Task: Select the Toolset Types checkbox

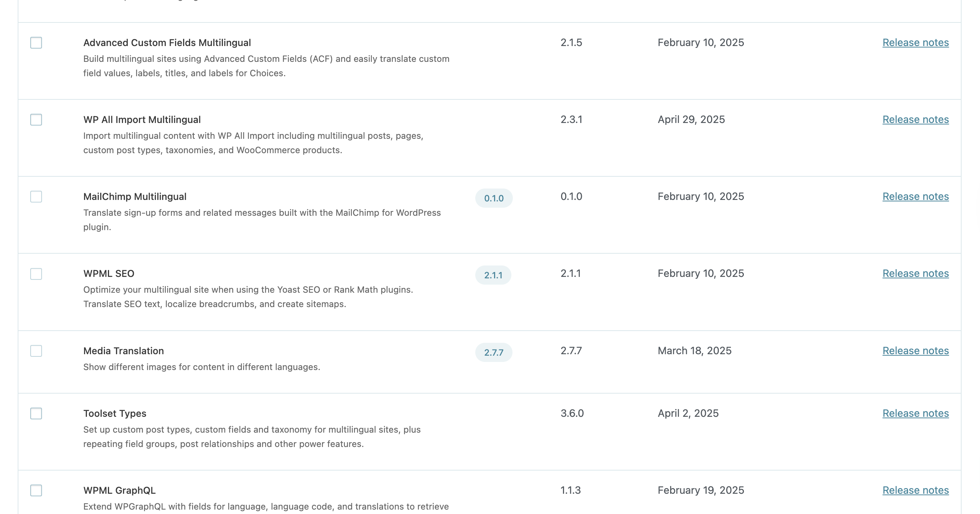Action: [36, 413]
